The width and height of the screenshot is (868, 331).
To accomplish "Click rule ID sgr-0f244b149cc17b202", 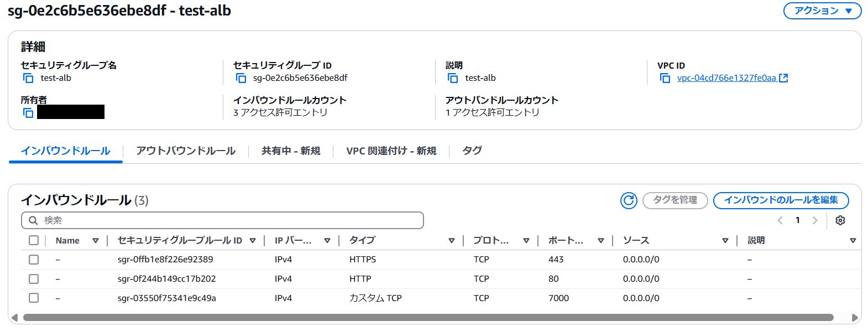I will pos(167,279).
